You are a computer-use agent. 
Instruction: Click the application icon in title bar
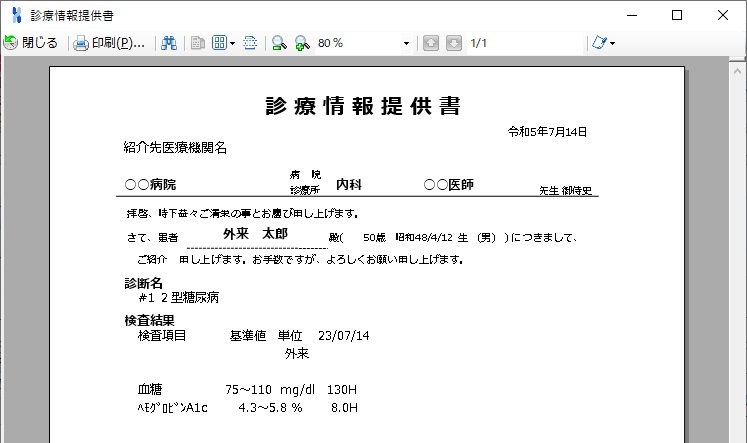[x=17, y=15]
